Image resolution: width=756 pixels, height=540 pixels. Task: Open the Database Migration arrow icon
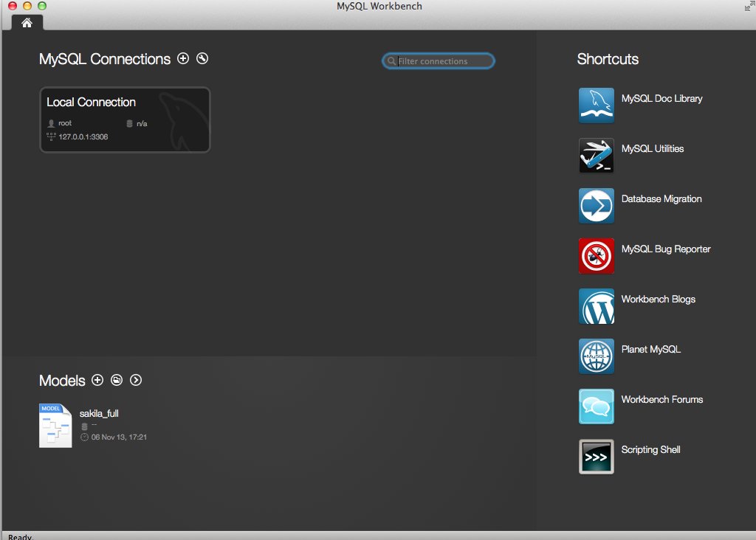coord(596,206)
